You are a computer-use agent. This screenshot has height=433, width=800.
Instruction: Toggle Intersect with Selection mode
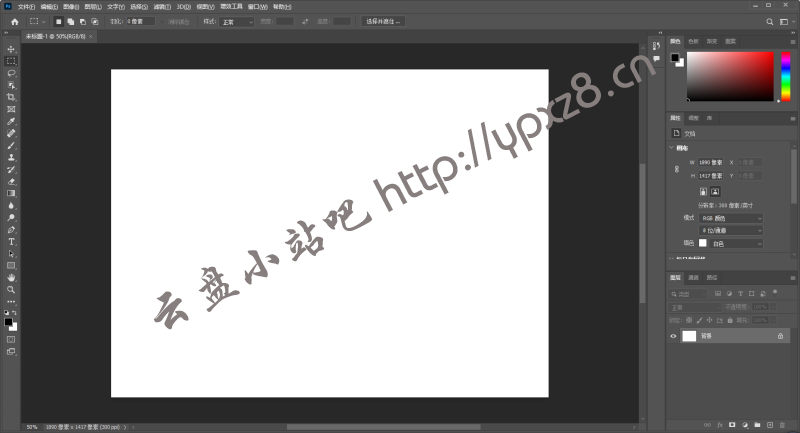click(x=95, y=21)
